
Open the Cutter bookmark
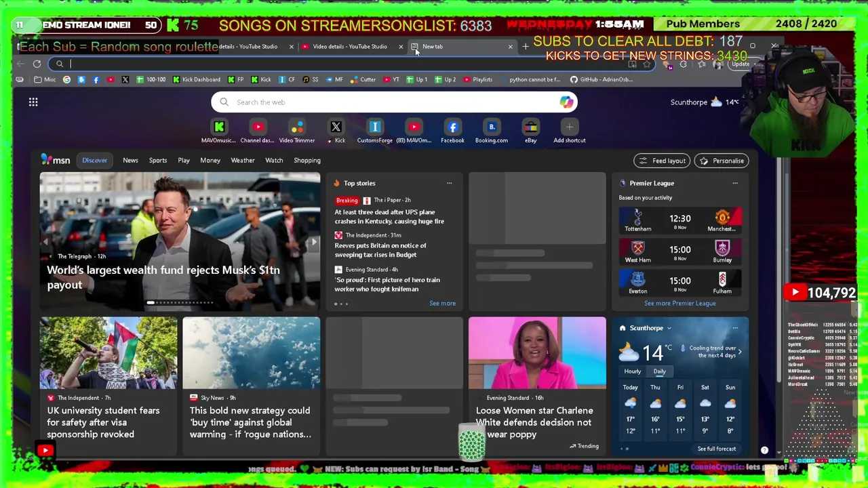pos(363,79)
